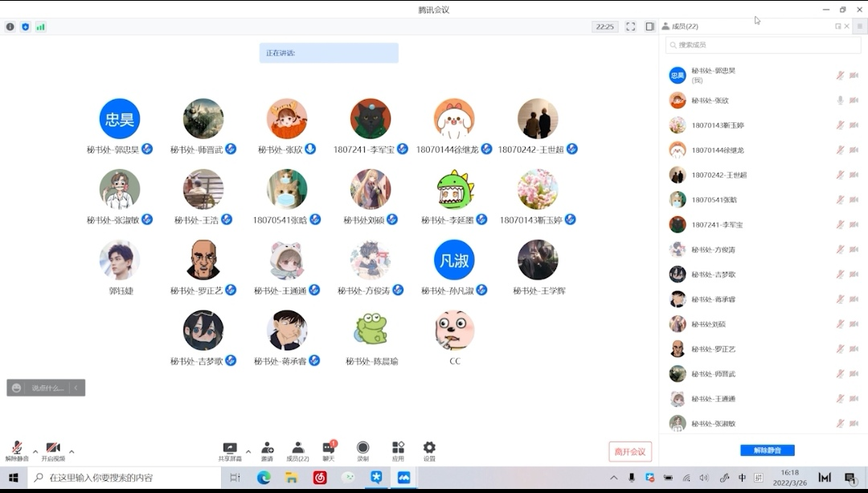The image size is (868, 493).
Task: Open Members 成员(22) in bottom toolbar
Action: coord(298,451)
